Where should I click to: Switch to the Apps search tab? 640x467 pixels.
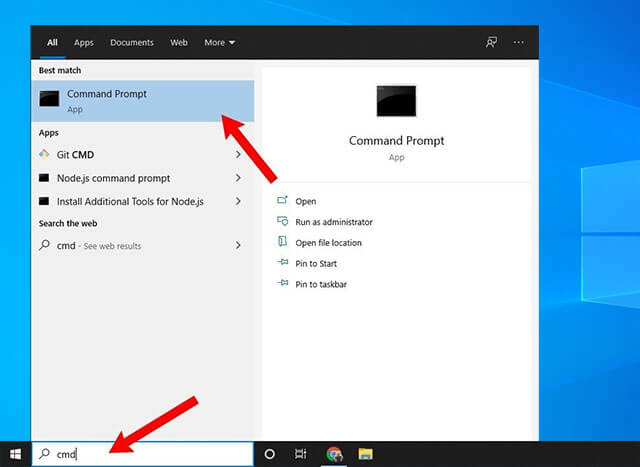pos(84,42)
